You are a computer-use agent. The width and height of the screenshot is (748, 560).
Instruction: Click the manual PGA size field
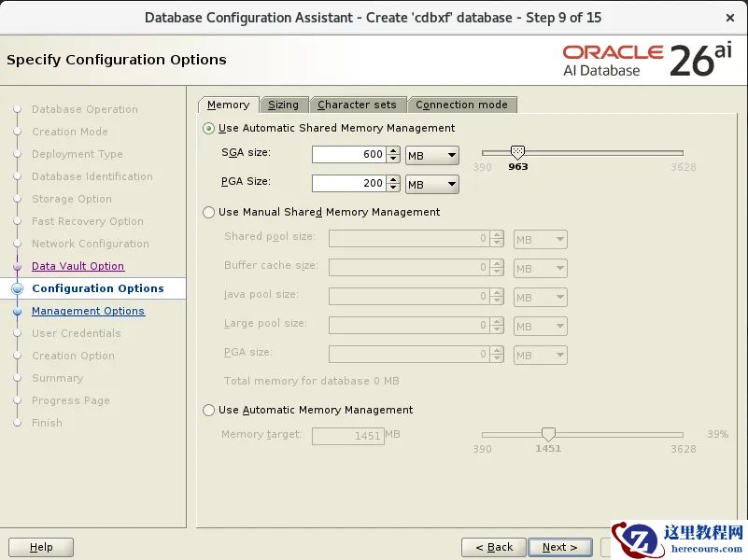click(409, 355)
